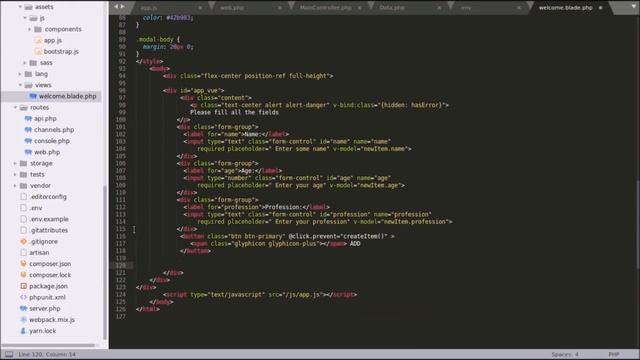Toggle the sidebar panel icon in status bar
Viewport: 640px width, 360px height.
[9, 354]
